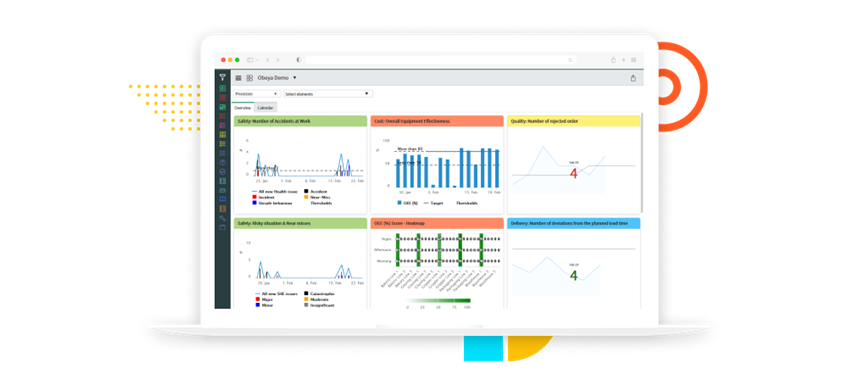This screenshot has height=375, width=860.
Task: Click the Afternoon row label in heatmap
Action: click(x=383, y=250)
